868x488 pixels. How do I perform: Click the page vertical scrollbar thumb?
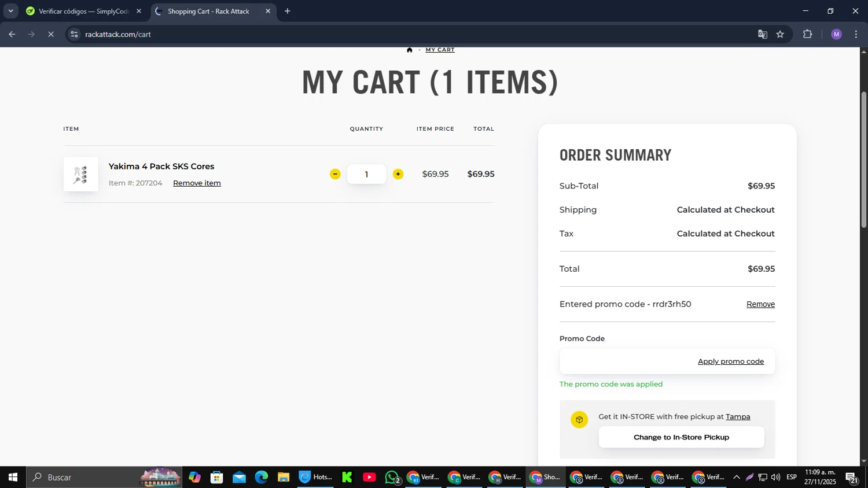(864, 160)
